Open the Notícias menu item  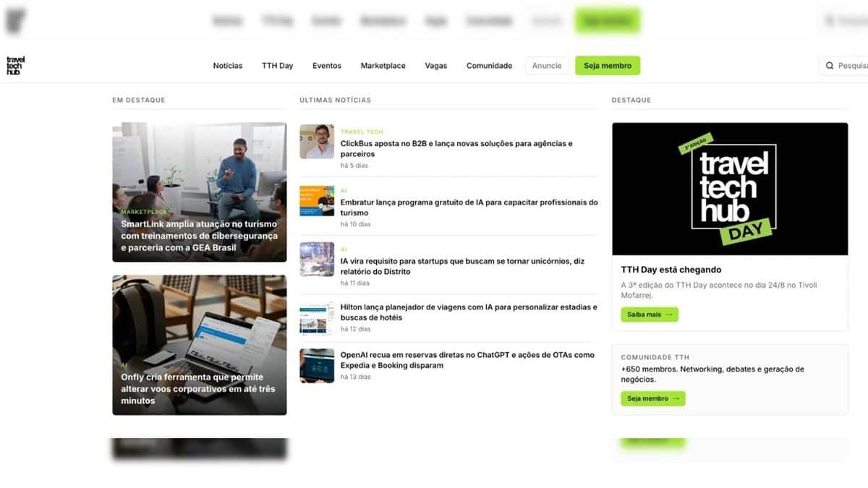click(228, 66)
